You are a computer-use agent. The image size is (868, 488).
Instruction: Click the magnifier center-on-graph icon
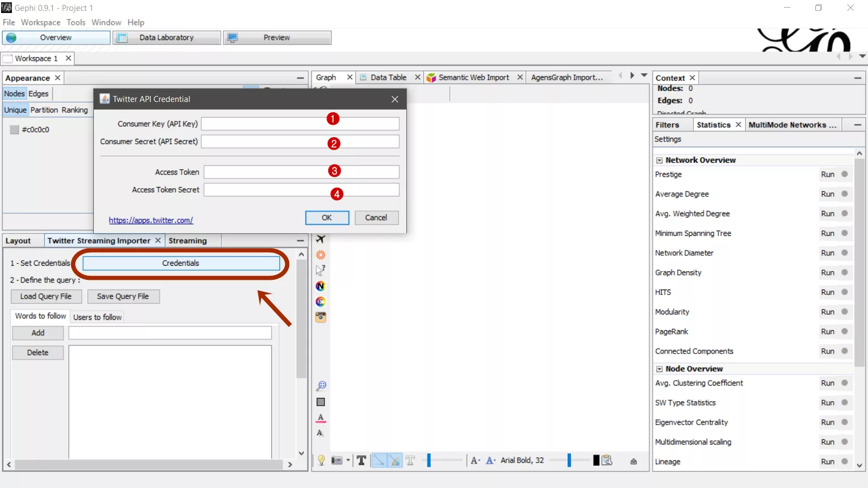click(x=321, y=386)
